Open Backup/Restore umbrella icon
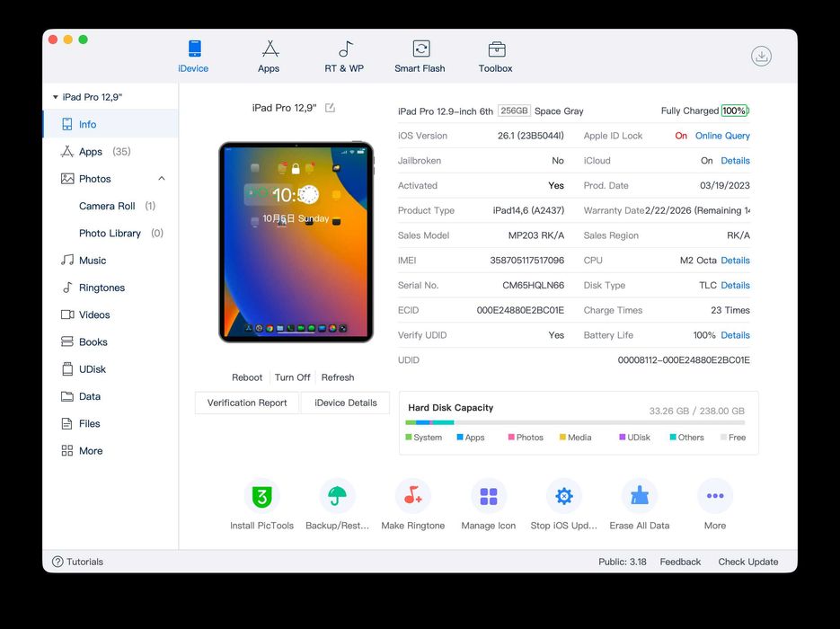This screenshot has height=629, width=840. click(x=337, y=496)
